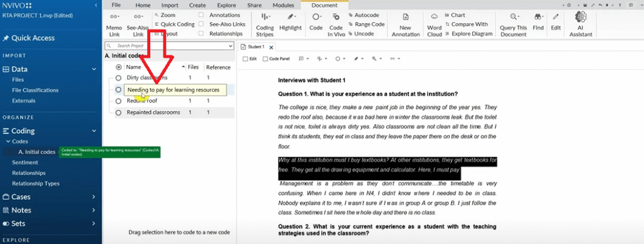Open the See-Also Link tool
This screenshot has width=644, height=244.
(137, 25)
